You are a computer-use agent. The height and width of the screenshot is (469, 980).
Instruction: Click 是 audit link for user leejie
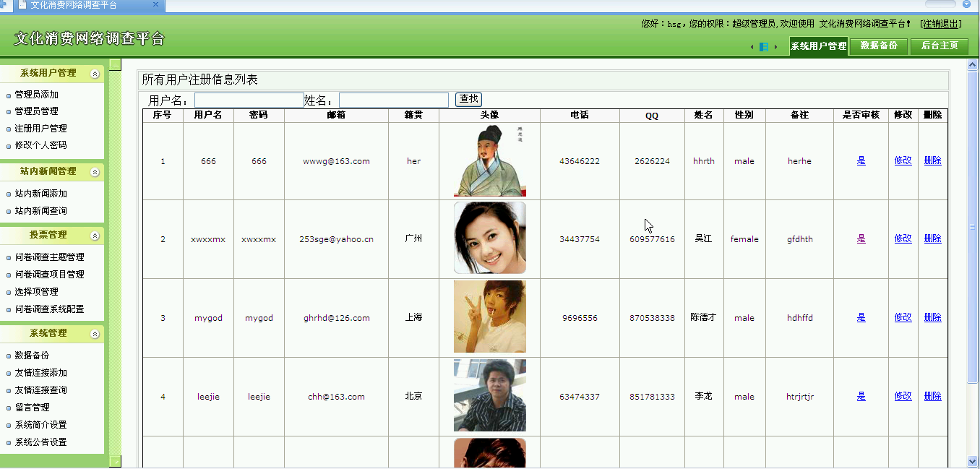pos(861,396)
